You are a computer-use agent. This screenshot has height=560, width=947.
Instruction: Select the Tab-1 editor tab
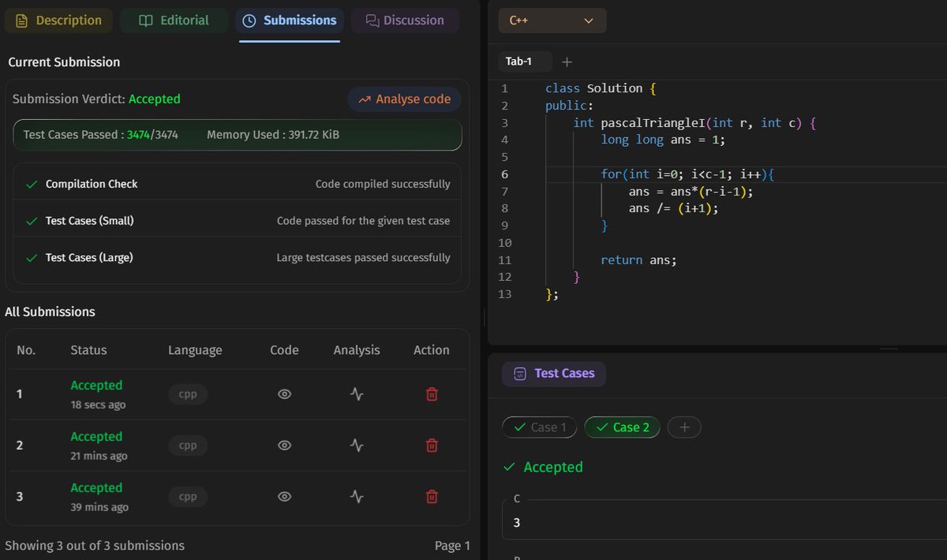(525, 61)
